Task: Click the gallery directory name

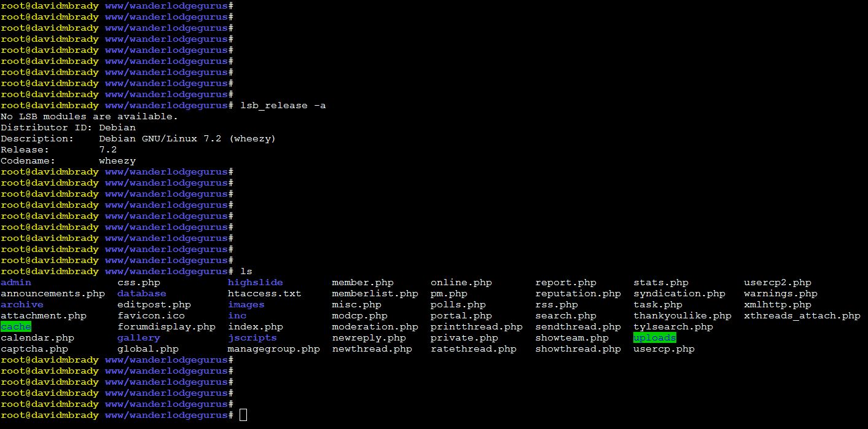Action: tap(138, 338)
